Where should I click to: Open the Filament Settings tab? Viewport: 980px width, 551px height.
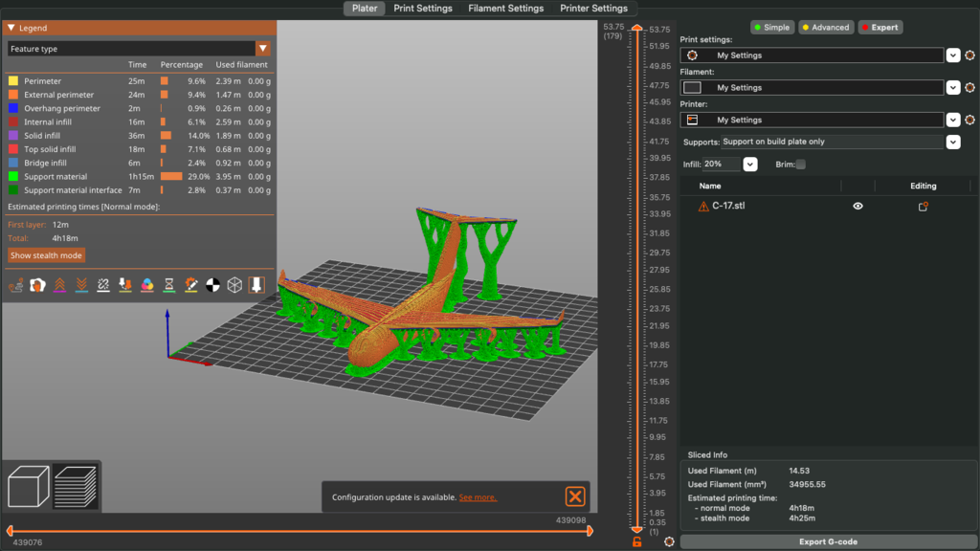click(x=505, y=8)
